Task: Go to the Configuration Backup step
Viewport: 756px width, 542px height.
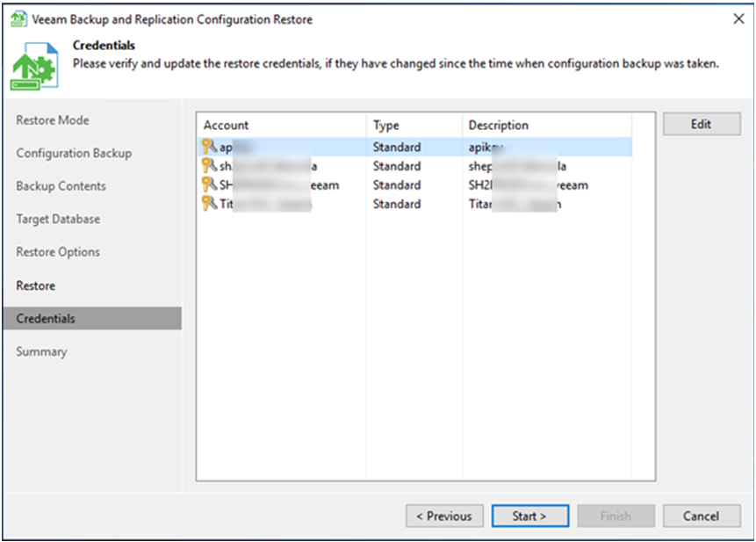Action: 74,153
